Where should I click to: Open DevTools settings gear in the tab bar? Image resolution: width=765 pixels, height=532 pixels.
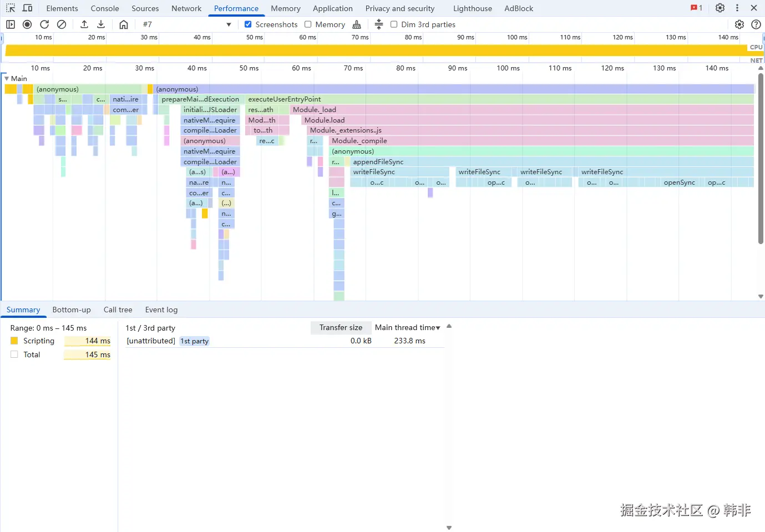point(720,8)
